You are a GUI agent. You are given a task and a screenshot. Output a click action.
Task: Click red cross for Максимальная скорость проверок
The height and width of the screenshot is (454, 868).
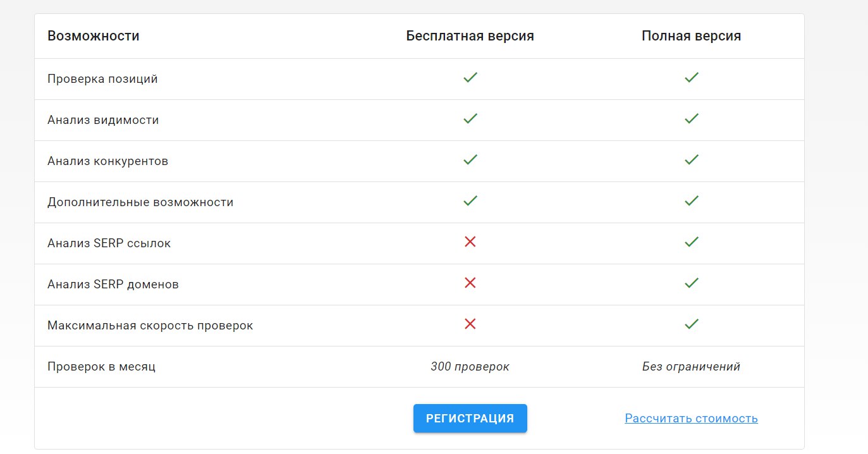470,324
